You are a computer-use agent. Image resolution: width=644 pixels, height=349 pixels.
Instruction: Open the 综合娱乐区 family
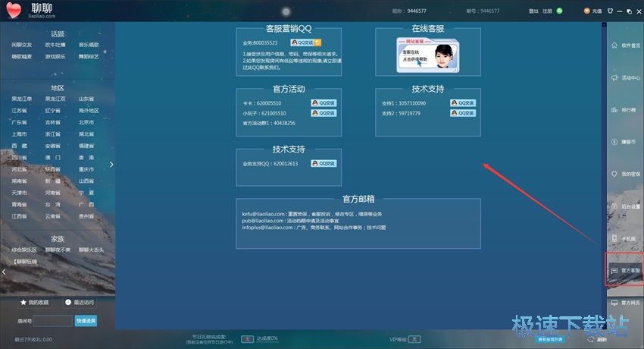[24, 250]
